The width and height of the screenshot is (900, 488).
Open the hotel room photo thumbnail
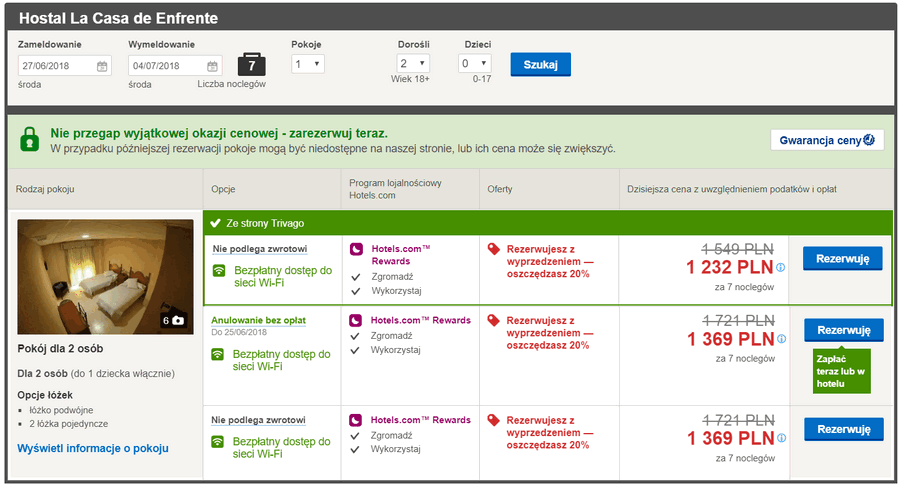[x=106, y=277]
